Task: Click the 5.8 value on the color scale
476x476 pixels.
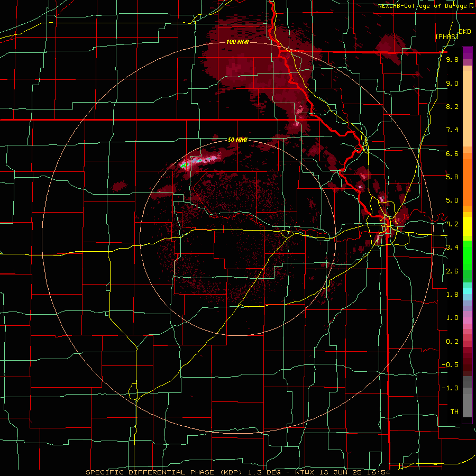Action: (452, 177)
